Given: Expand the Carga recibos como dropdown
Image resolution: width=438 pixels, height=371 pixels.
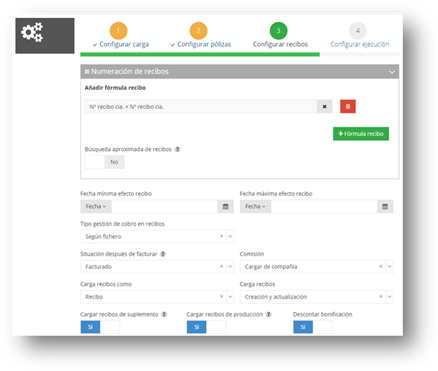Looking at the screenshot, I should click(230, 297).
